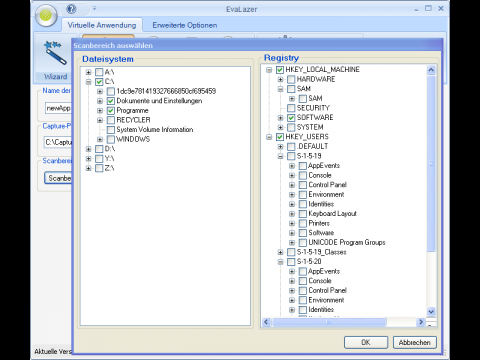480x360 pixels.
Task: Collapse the S-1-5-20 registry node
Action: 281,262
